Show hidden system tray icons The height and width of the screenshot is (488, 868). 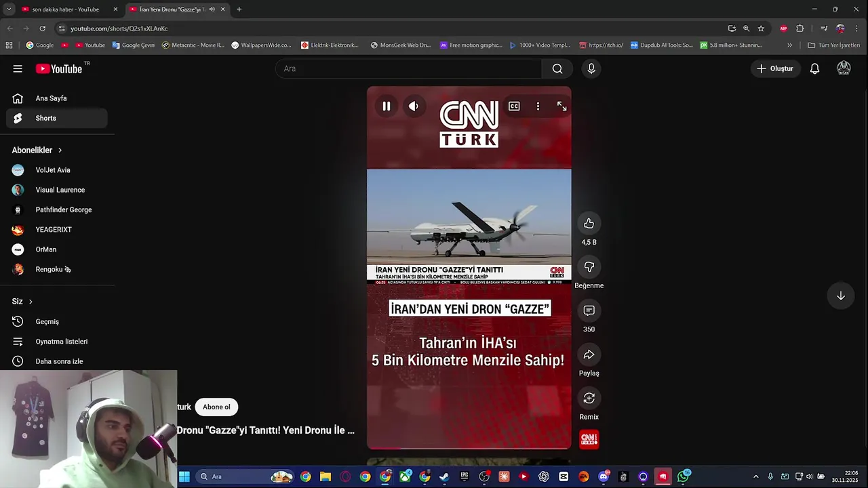pyautogui.click(x=756, y=476)
